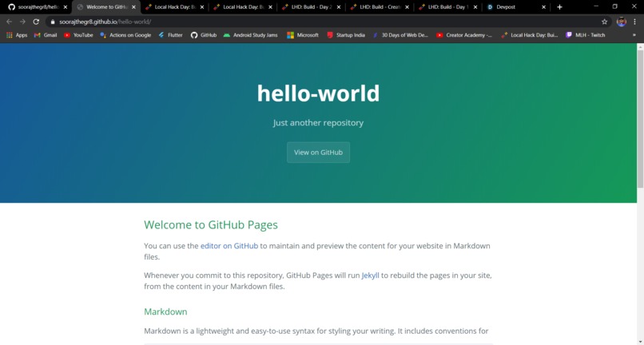The height and width of the screenshot is (345, 644).
Task: Bookmark this page with the star icon
Action: [604, 22]
